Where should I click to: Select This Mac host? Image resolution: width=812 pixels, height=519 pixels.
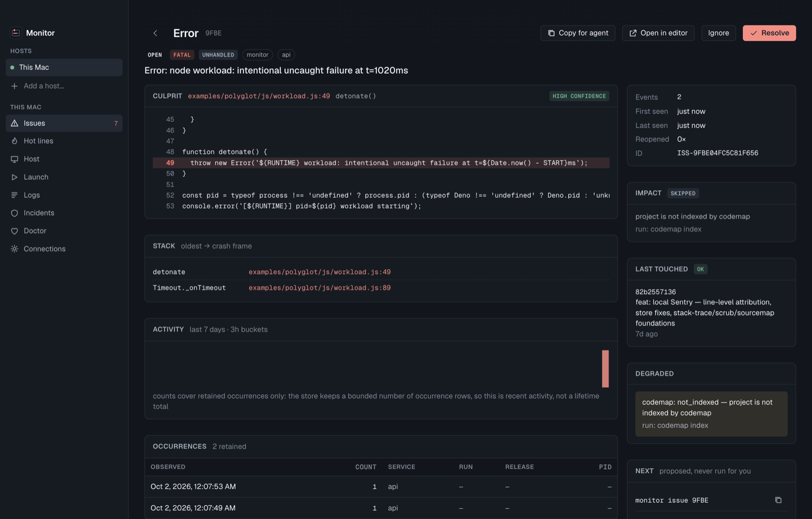point(64,68)
